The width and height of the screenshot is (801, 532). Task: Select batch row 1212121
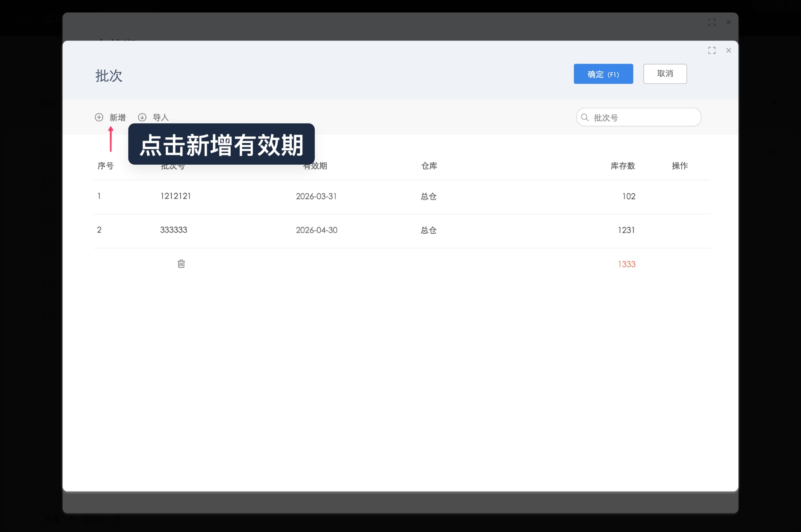coord(175,196)
